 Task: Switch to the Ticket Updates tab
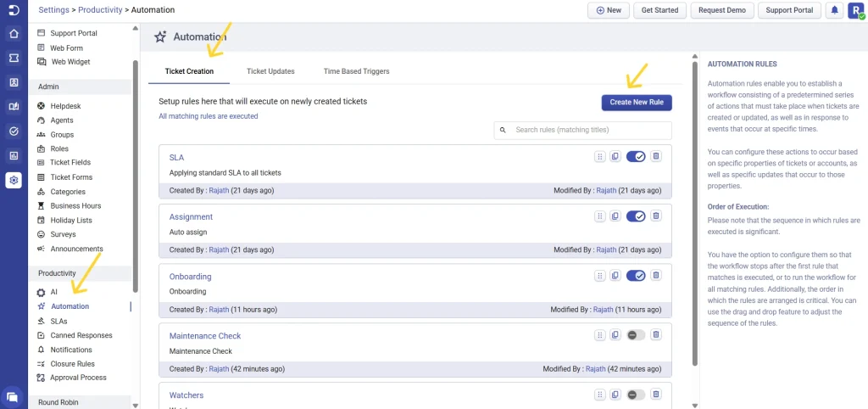point(270,71)
